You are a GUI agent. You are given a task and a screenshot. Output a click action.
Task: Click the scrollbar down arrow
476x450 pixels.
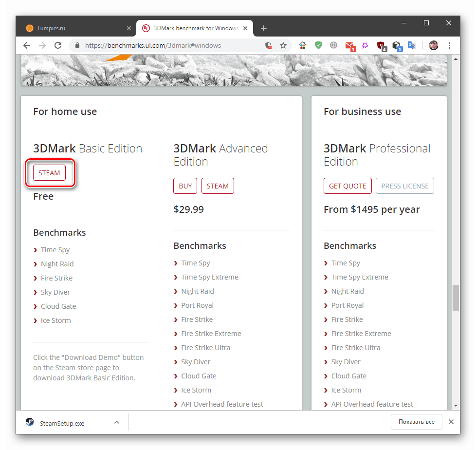pyautogui.click(x=456, y=406)
